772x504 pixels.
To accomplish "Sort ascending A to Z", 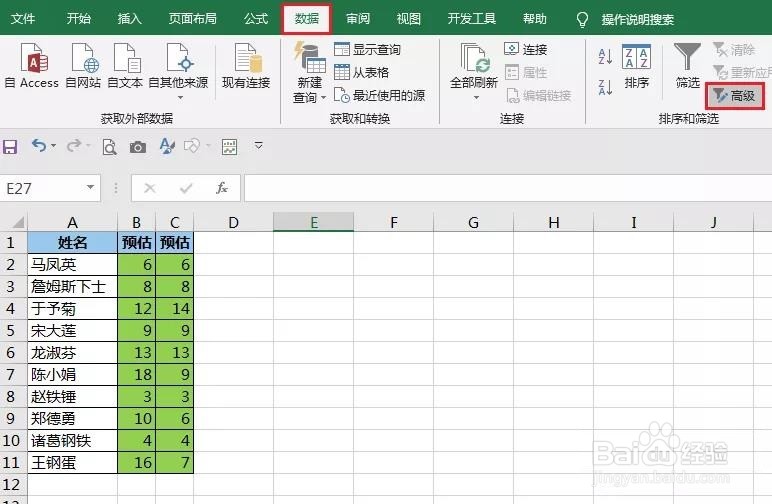I will click(605, 57).
